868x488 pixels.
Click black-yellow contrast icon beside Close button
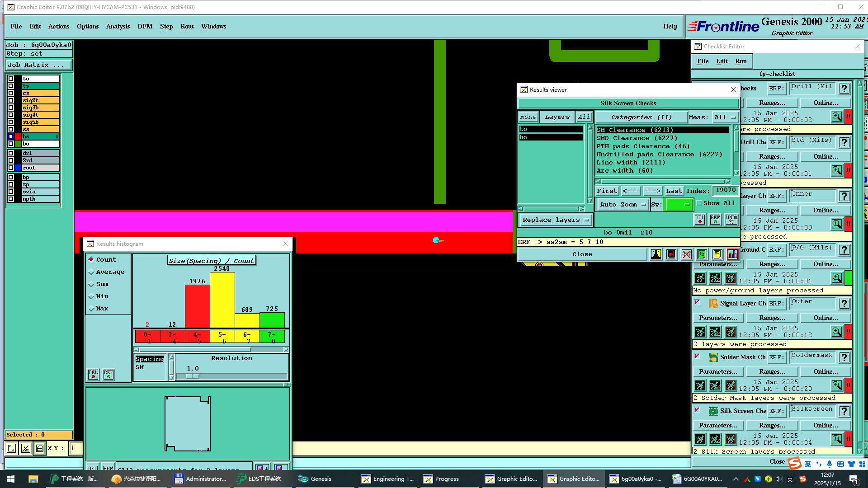[656, 254]
